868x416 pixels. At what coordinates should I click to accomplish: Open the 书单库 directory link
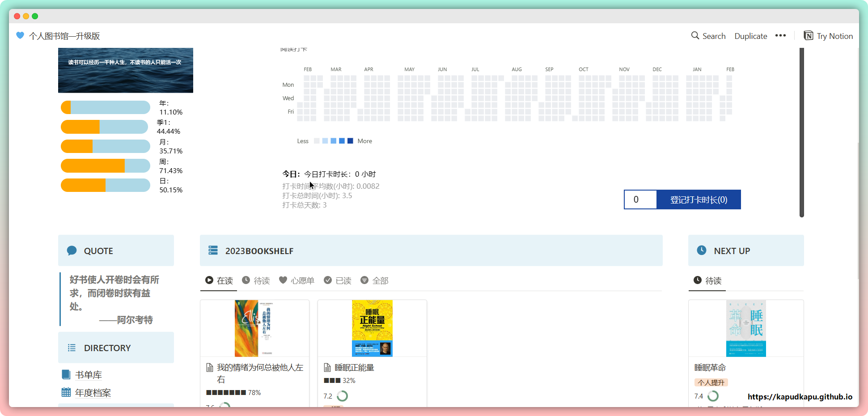pos(89,375)
